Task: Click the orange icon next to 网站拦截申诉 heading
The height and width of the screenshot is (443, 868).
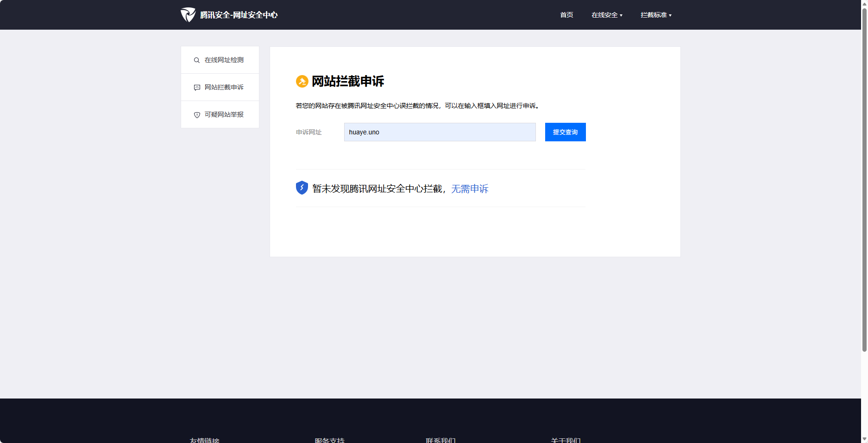Action: pos(302,82)
